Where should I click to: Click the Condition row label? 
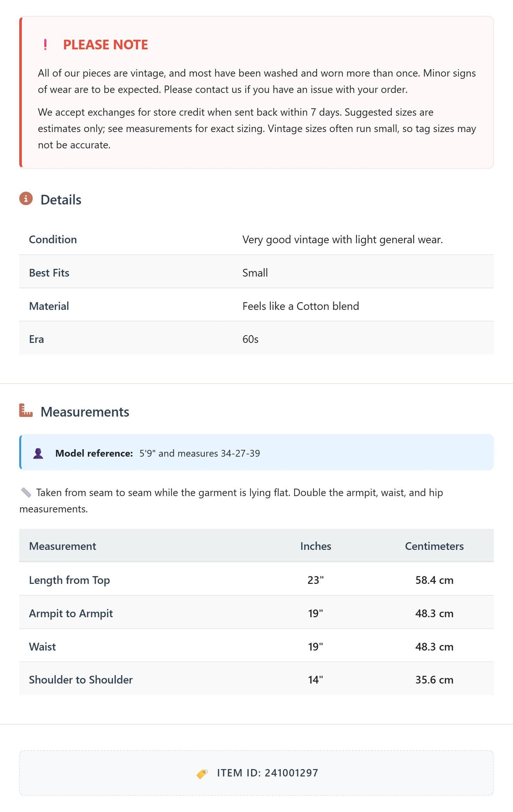(53, 239)
